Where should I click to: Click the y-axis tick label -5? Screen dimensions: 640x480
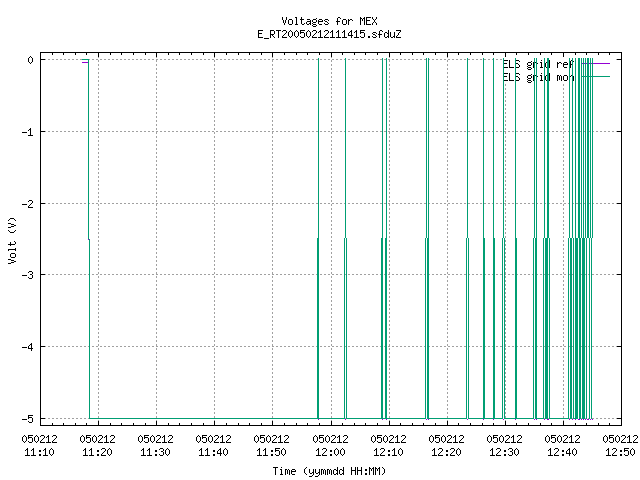[28, 419]
